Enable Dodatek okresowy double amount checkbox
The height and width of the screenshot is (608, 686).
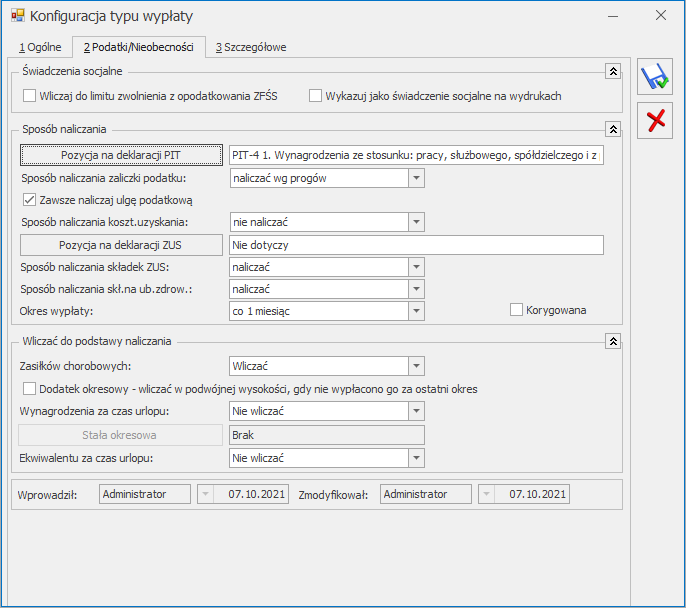coord(29,389)
